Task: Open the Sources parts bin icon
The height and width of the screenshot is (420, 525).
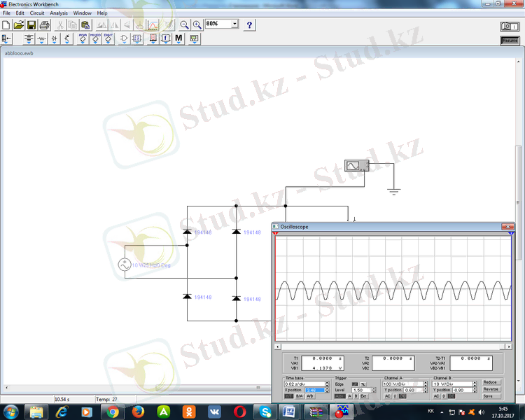Action: point(29,39)
